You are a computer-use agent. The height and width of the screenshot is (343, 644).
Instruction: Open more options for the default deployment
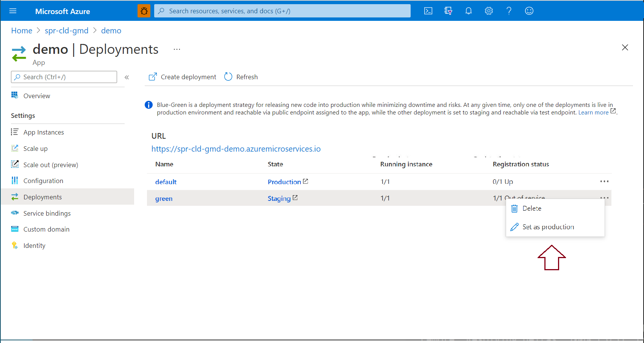click(x=604, y=182)
